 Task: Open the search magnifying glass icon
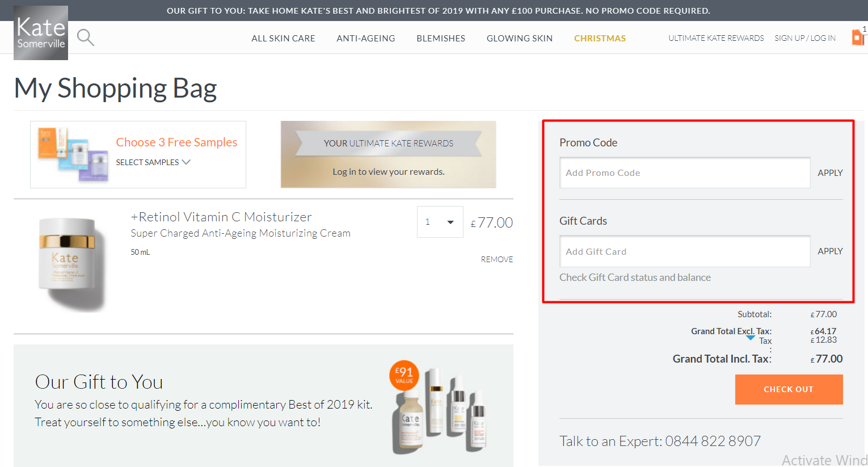coord(85,37)
